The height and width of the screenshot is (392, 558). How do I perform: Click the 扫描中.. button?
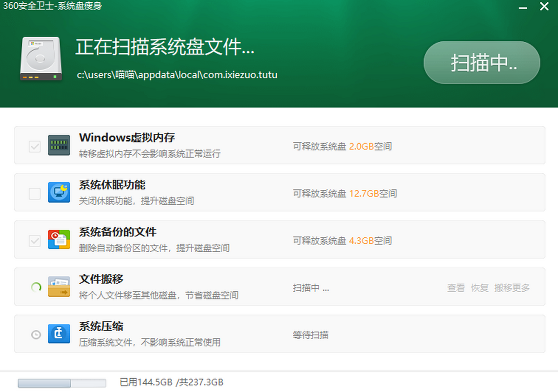click(482, 63)
